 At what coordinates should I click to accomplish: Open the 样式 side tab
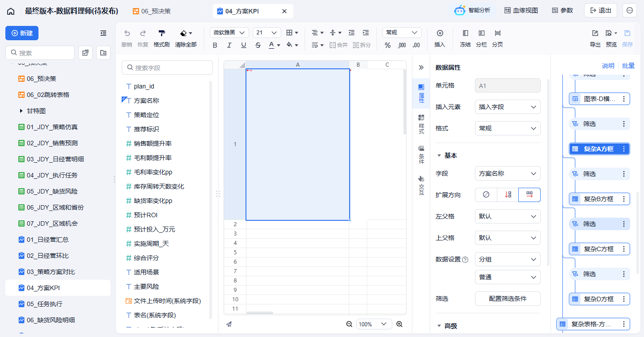click(x=421, y=124)
